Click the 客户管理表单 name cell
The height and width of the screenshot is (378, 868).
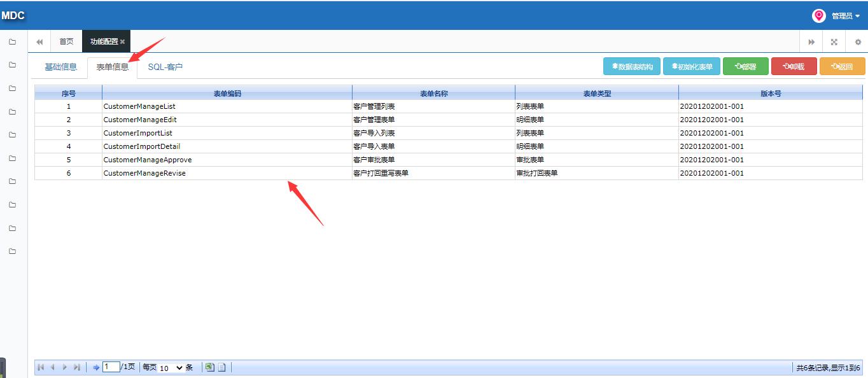pos(434,120)
